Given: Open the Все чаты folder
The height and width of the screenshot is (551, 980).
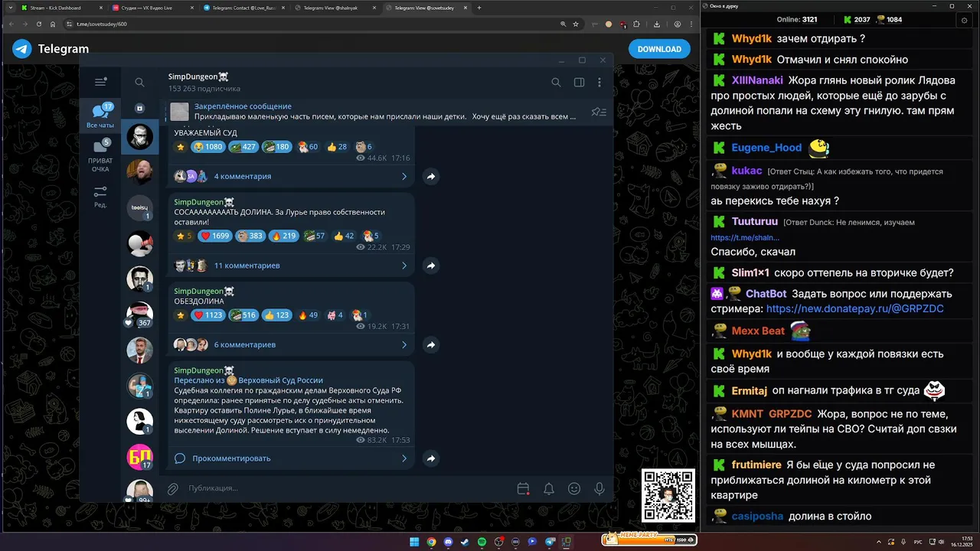Looking at the screenshot, I should 100,116.
